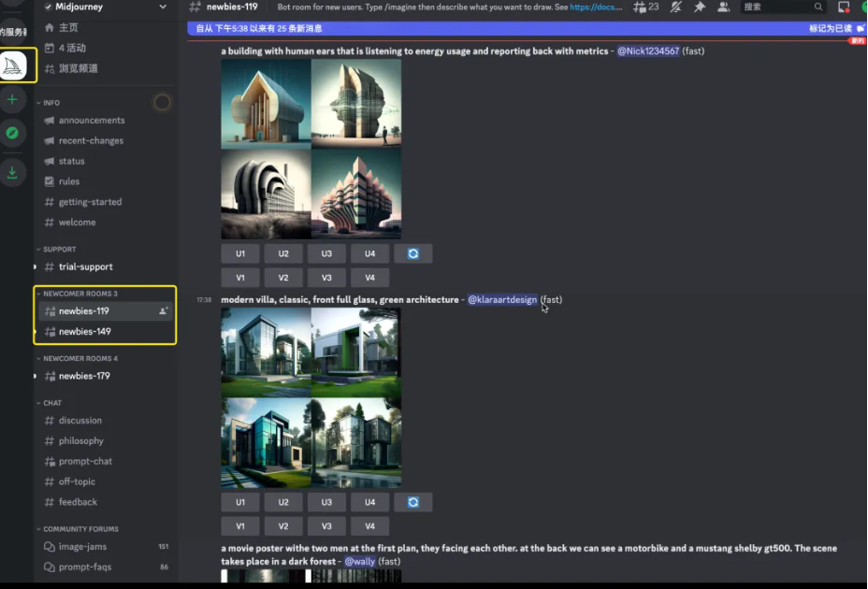This screenshot has height=589, width=868.
Task: Switch to the newbies-149 channel
Action: 83,332
